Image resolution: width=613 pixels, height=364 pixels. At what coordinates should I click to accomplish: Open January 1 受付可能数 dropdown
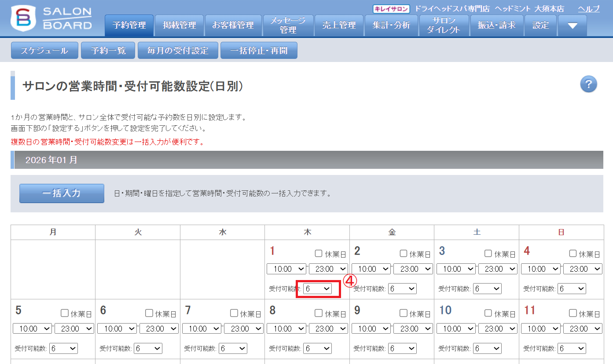pyautogui.click(x=317, y=288)
